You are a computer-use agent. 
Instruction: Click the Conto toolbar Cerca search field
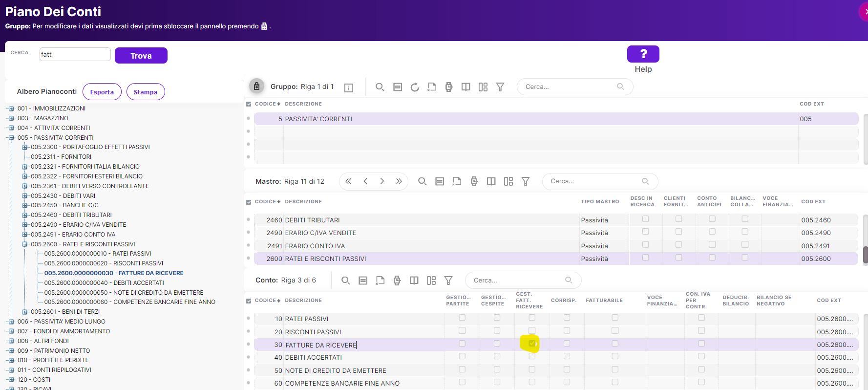tap(523, 280)
